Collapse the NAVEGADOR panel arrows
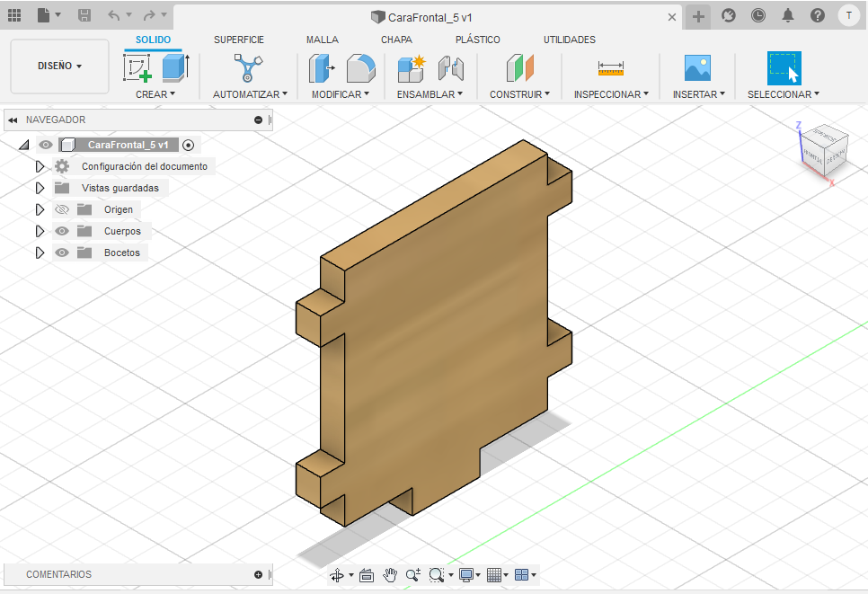The width and height of the screenshot is (868, 594). 13,120
